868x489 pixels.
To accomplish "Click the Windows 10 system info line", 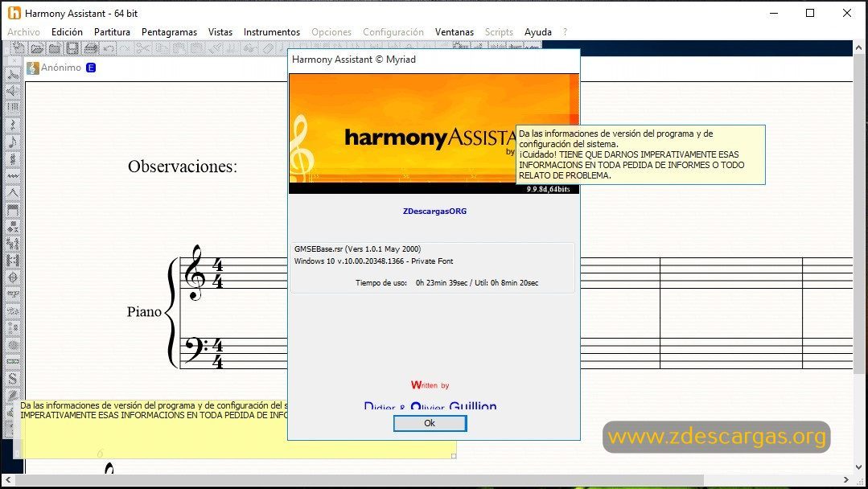I will [373, 261].
